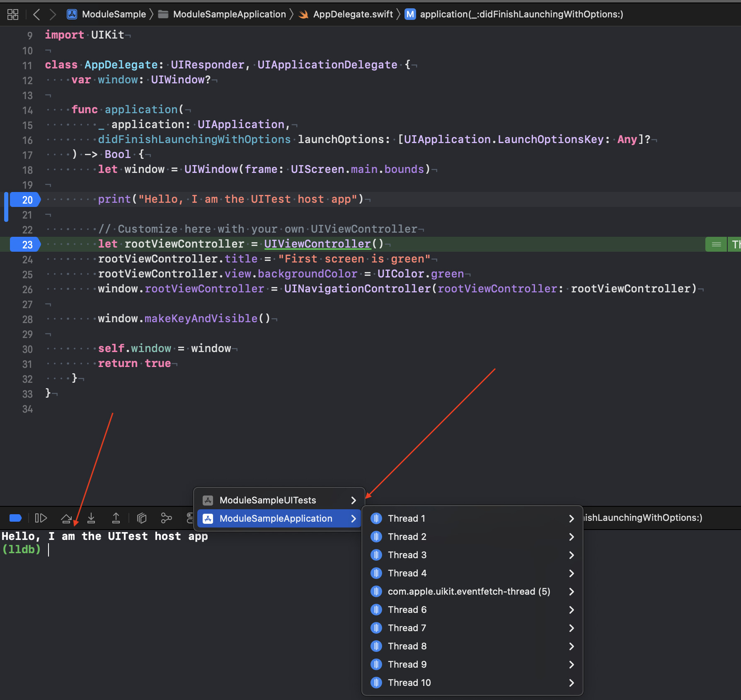The width and height of the screenshot is (741, 700).
Task: Open the ModuleSample project breadcrumb
Action: pyautogui.click(x=107, y=15)
